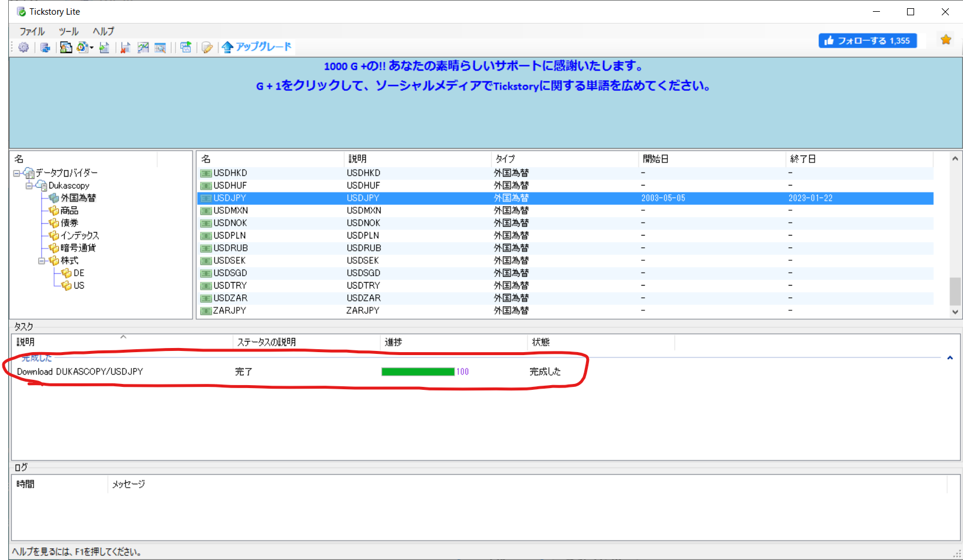This screenshot has width=963, height=560.
Task: Collapse the completed task group chevron
Action: click(949, 358)
